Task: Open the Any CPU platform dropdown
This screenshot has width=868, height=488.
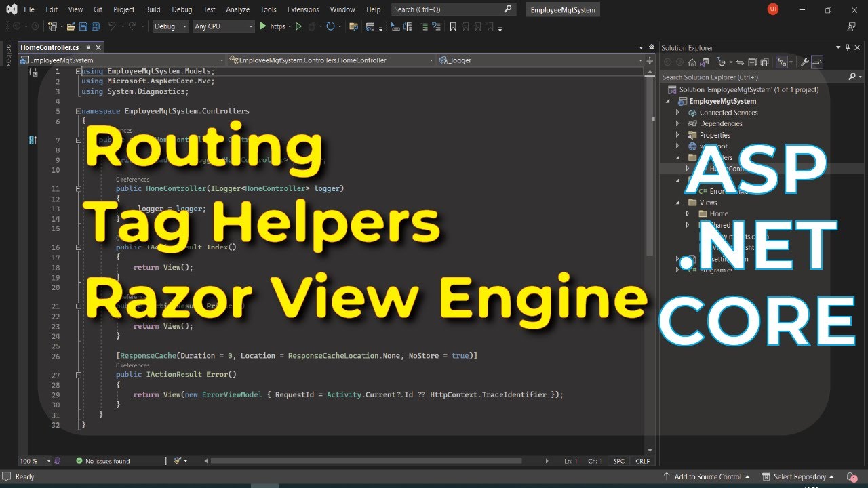Action: (223, 26)
